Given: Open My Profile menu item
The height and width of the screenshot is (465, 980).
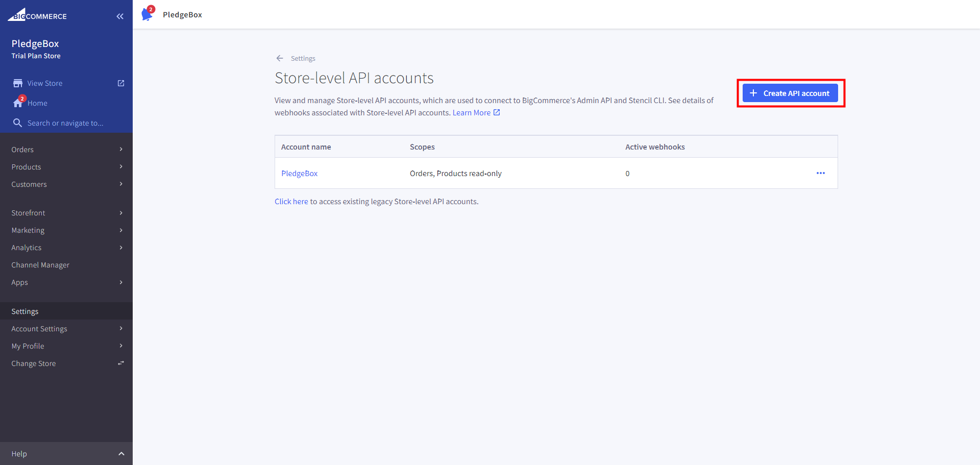Looking at the screenshot, I should [x=28, y=346].
